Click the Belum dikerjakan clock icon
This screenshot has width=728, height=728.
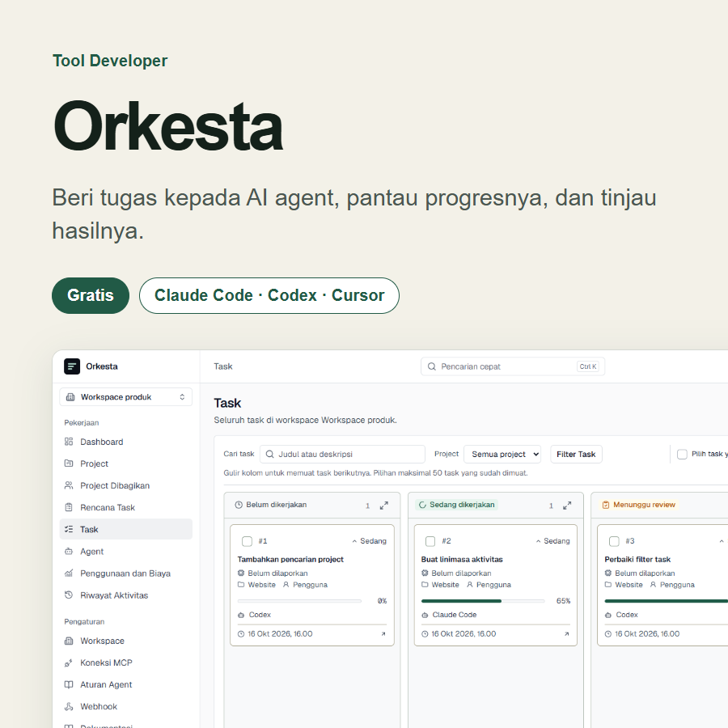coord(239,505)
